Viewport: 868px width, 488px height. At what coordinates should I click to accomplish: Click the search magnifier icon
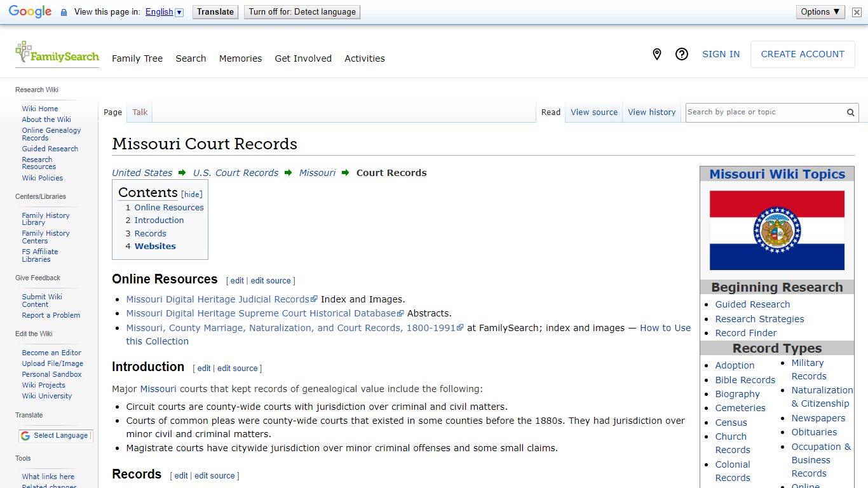(x=850, y=112)
